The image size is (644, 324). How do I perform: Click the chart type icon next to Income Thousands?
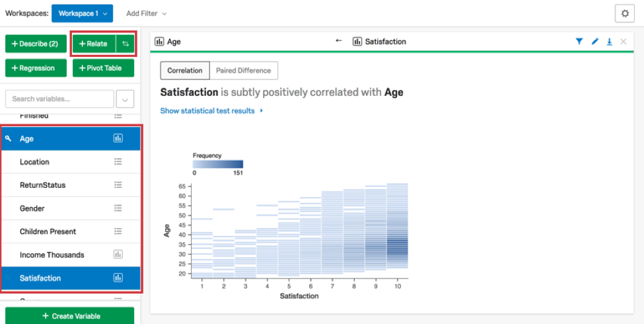pos(118,255)
